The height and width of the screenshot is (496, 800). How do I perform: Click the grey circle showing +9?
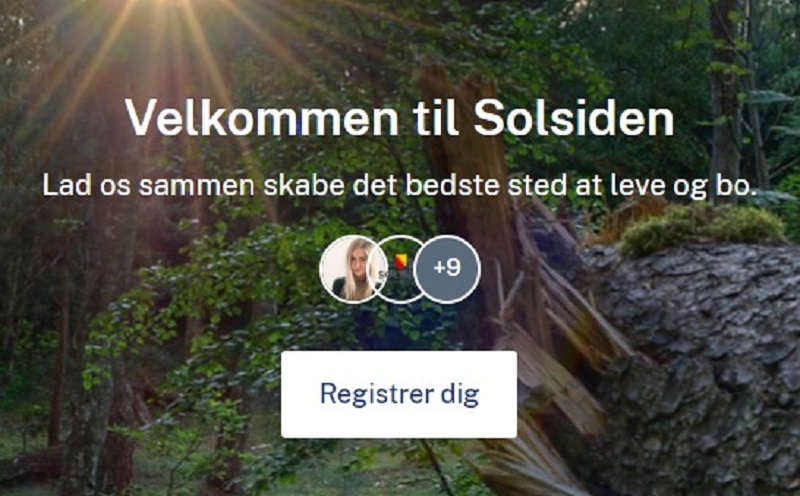447,269
